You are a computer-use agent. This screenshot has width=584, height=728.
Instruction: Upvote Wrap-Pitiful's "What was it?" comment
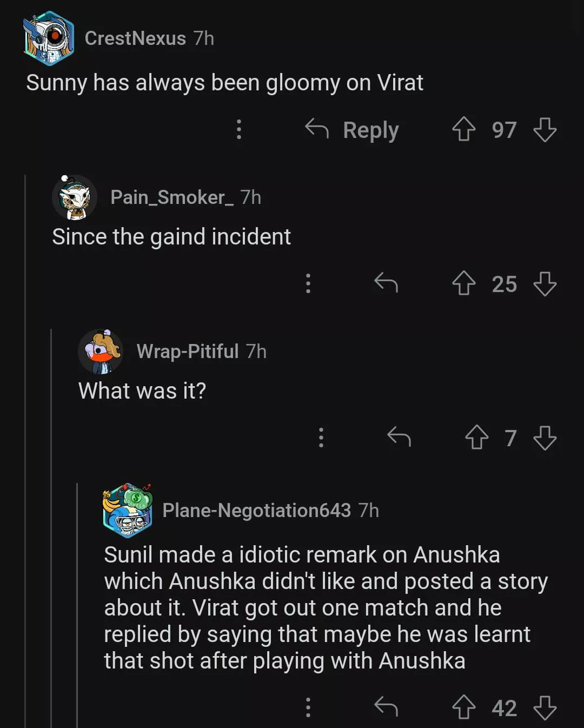pyautogui.click(x=476, y=438)
